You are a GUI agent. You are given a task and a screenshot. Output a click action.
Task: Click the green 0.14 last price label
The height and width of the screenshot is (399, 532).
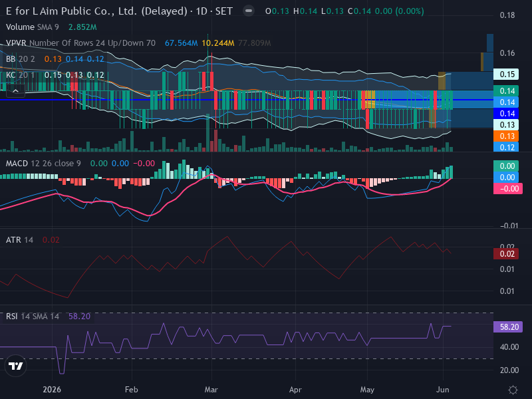coord(506,91)
